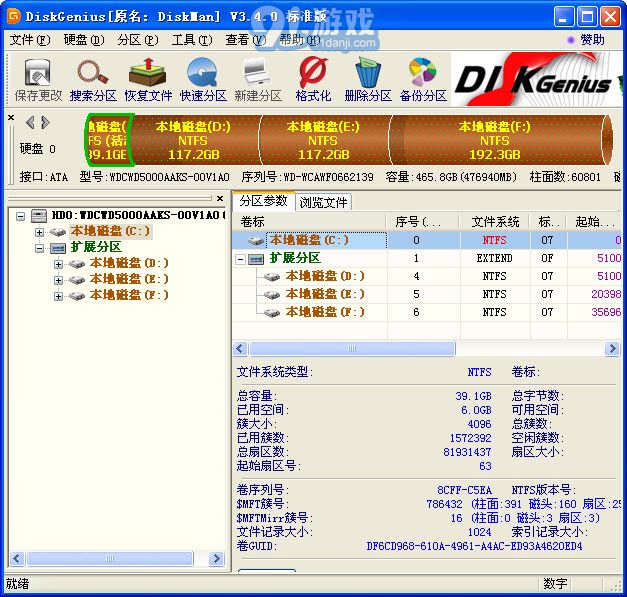Image resolution: width=627 pixels, height=597 pixels.
Task: Sort by the 卷标 column header
Action: coord(309,222)
